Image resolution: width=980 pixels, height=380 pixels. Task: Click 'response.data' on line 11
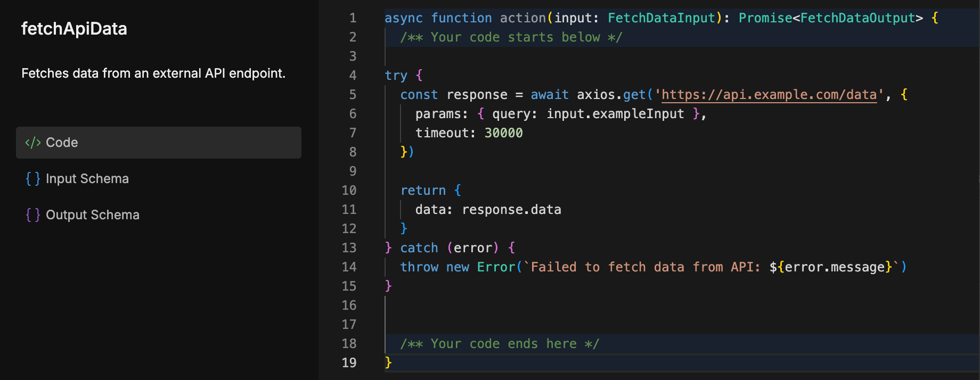[x=511, y=210]
